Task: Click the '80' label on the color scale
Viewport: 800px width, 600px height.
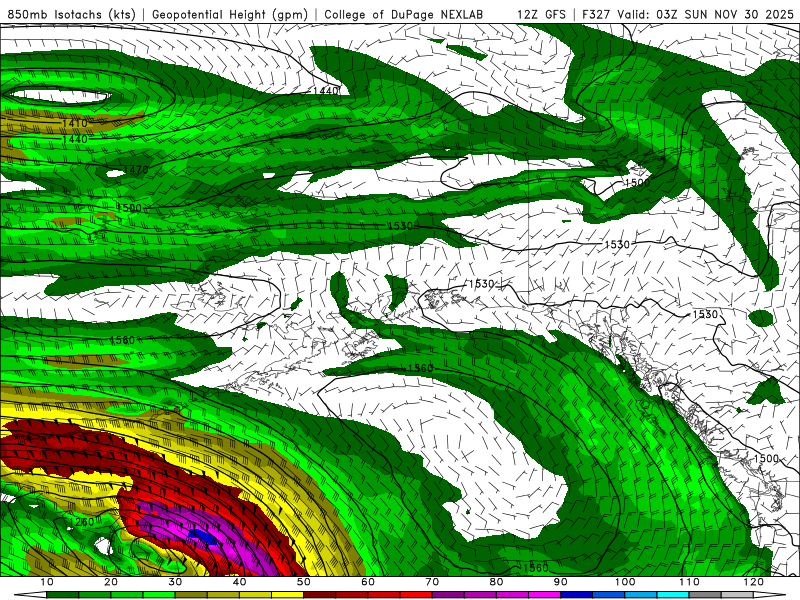Action: (496, 582)
